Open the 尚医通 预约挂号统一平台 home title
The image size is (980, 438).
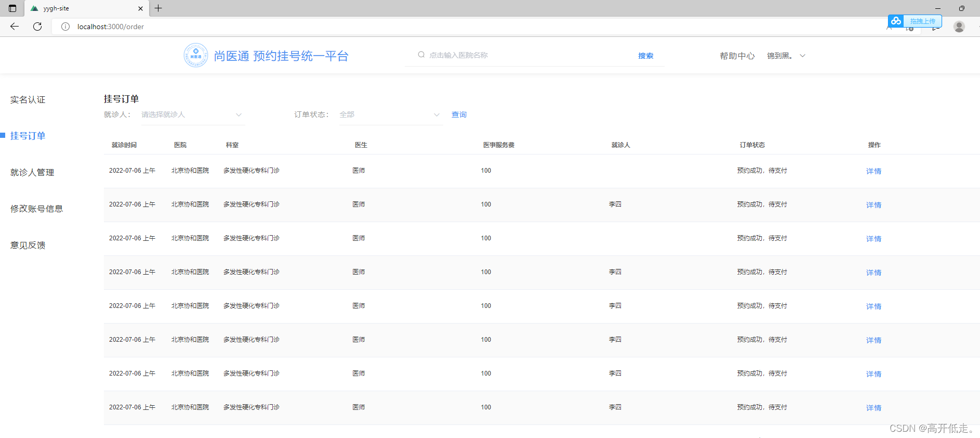[x=281, y=56]
